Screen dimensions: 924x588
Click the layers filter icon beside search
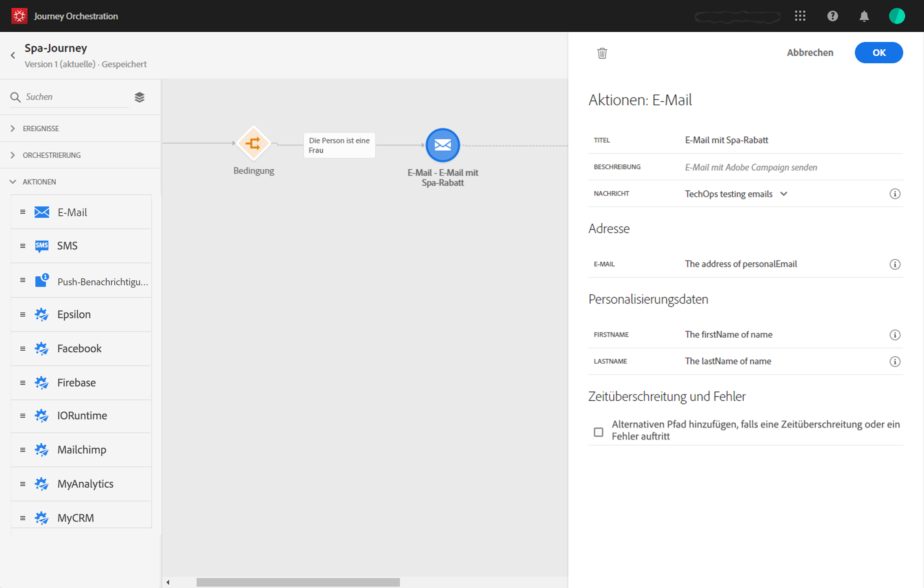pyautogui.click(x=139, y=97)
